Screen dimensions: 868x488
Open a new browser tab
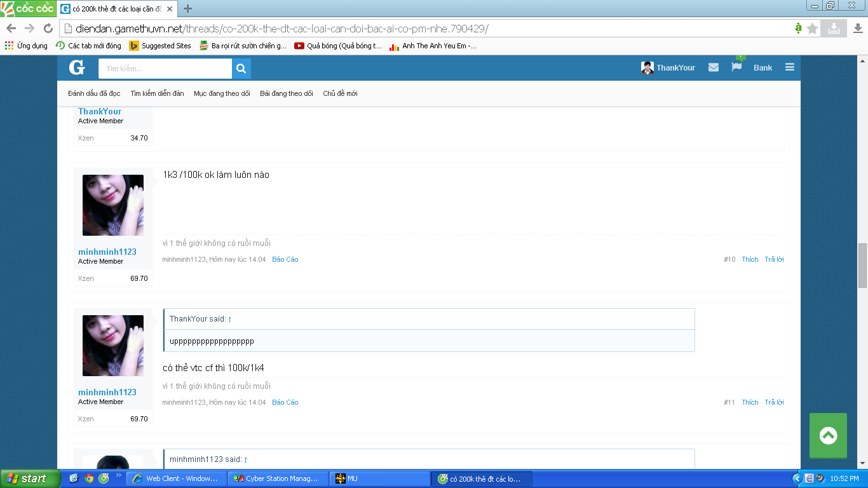187,9
